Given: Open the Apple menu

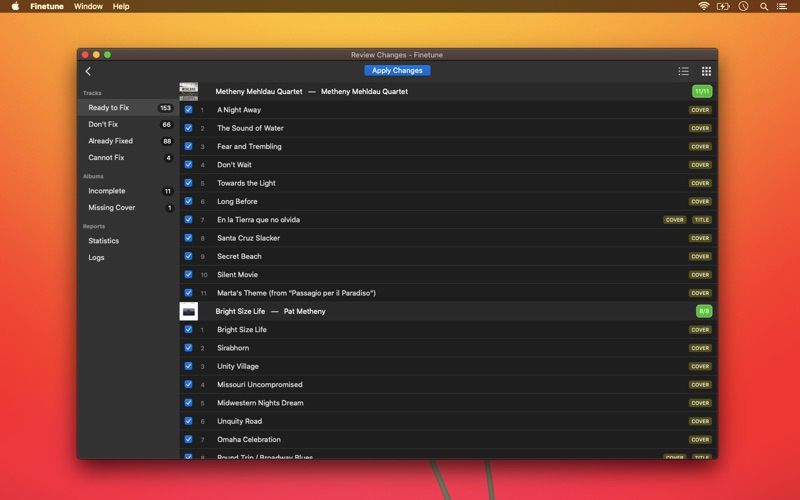Looking at the screenshot, I should (x=15, y=6).
